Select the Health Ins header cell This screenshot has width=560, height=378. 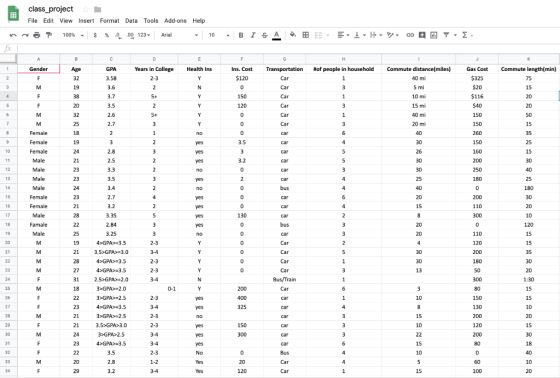click(x=199, y=69)
